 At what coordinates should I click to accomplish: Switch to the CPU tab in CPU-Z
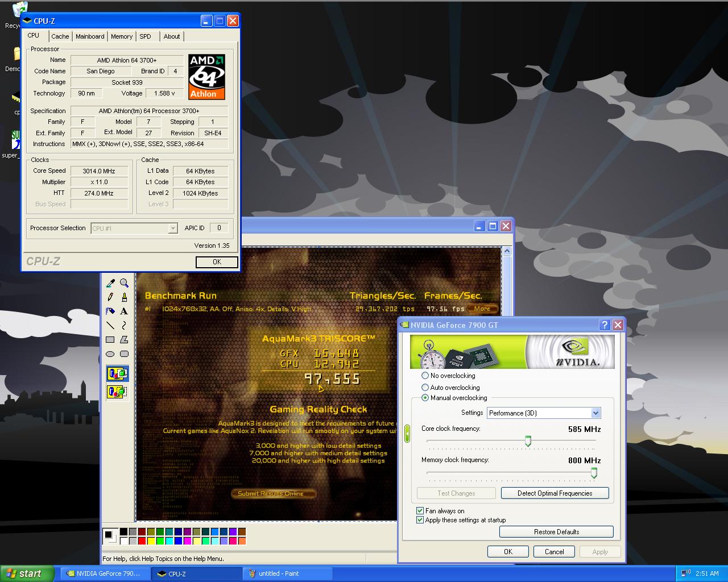click(34, 35)
